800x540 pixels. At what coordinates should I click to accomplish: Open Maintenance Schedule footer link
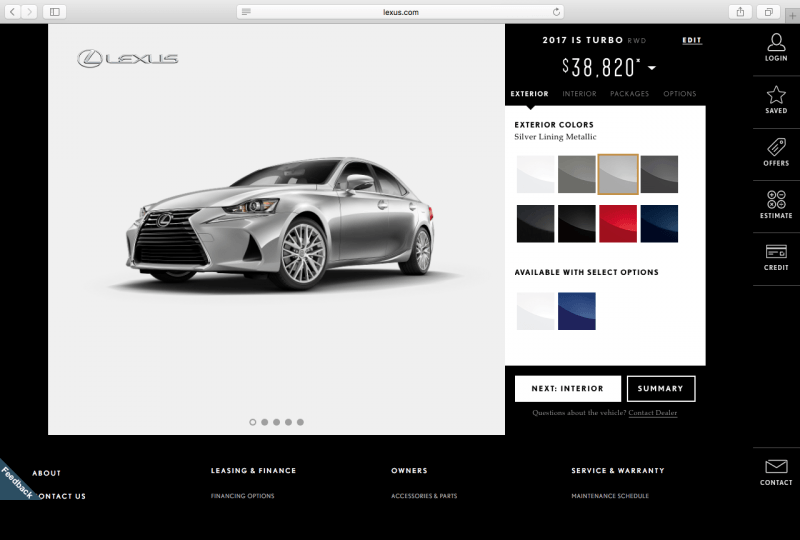[x=610, y=496]
